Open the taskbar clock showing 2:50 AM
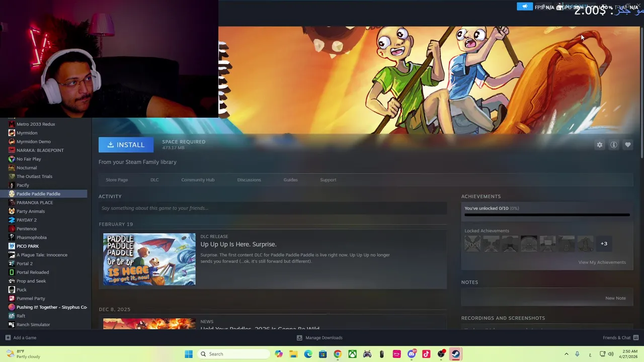 tap(627, 354)
